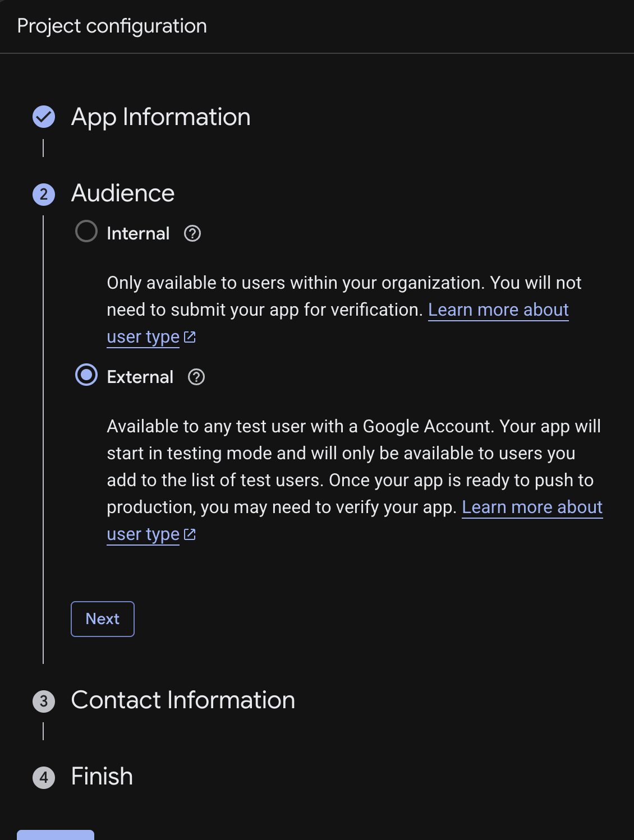The height and width of the screenshot is (840, 634).
Task: Click external-link icon after Internal's user type
Action: pyautogui.click(x=190, y=337)
